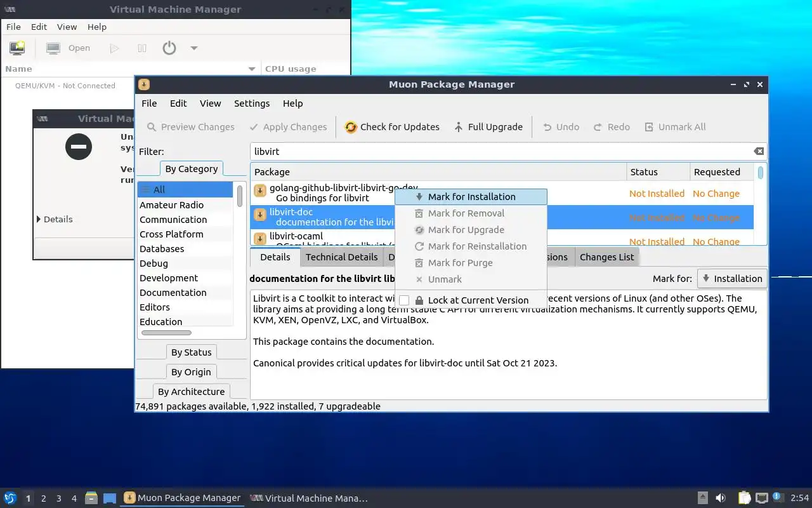Click Unmark All in toolbar
The width and height of the screenshot is (812, 508).
675,127
